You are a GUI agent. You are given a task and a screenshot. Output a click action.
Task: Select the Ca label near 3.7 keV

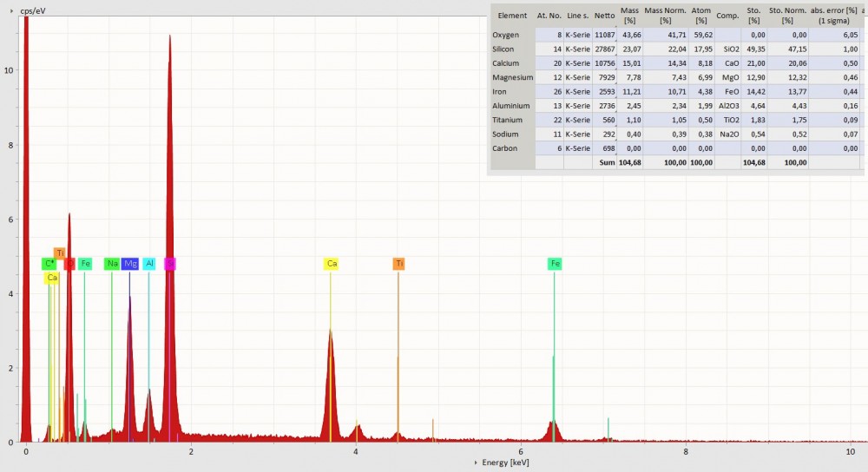pos(331,264)
